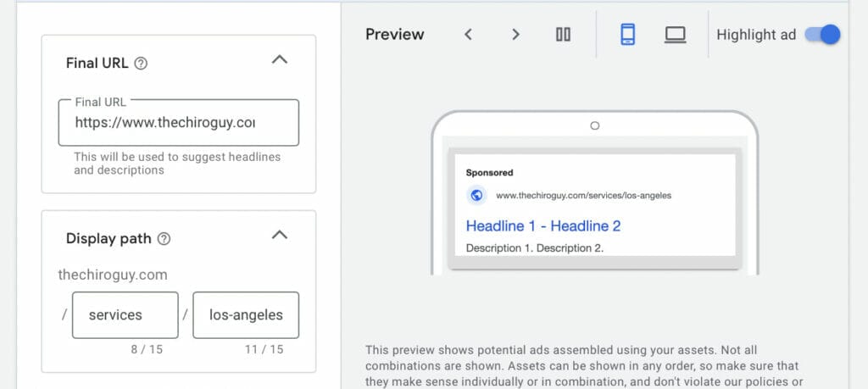
Task: Turn off the Highlight ad toggle
Action: (x=822, y=35)
